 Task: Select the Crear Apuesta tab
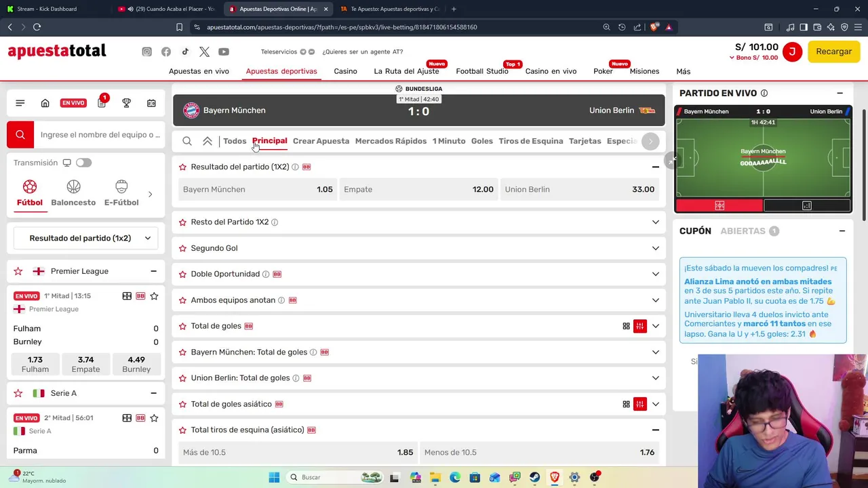pos(321,141)
